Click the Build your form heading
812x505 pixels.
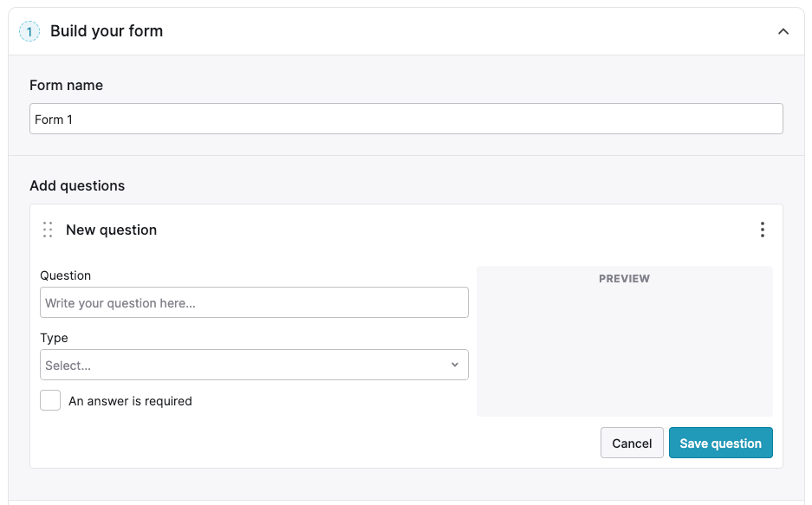(x=107, y=31)
